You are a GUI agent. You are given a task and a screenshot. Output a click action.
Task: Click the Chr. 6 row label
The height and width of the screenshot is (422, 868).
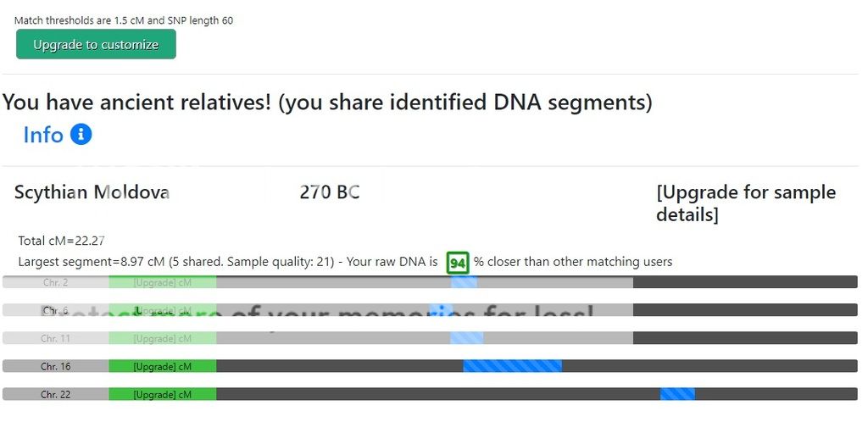(x=56, y=311)
